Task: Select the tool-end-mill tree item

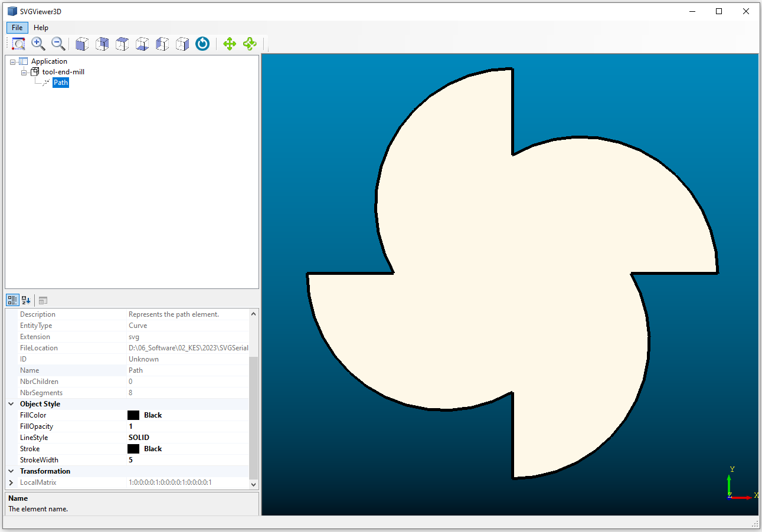Action: pos(63,72)
